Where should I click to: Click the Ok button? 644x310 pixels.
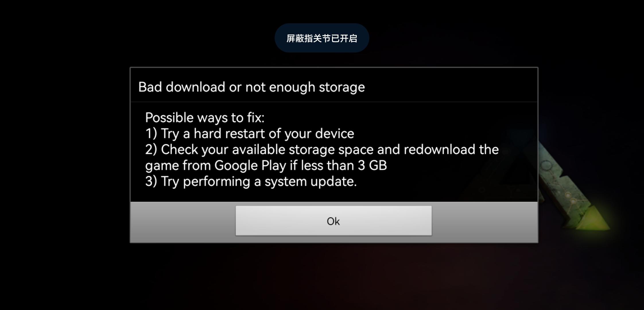click(x=333, y=221)
